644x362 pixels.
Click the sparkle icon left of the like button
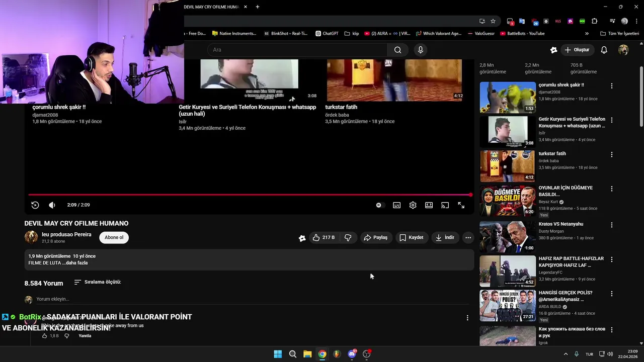click(x=302, y=238)
